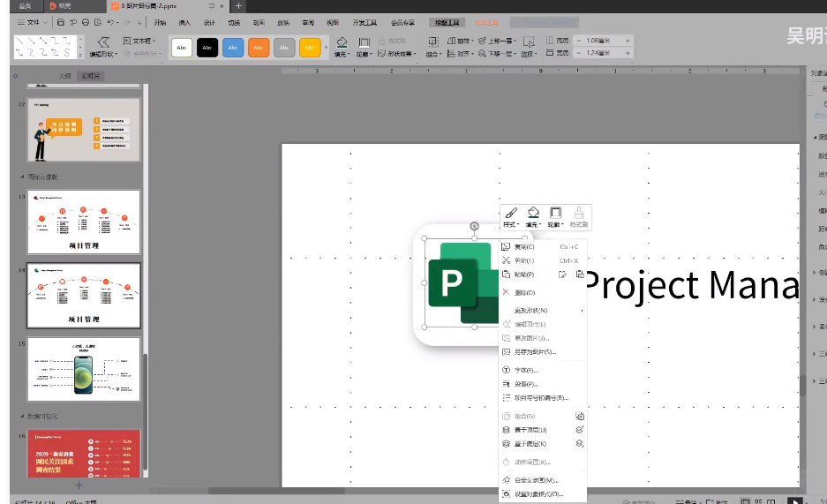Apply the blue Abc shape style

click(233, 48)
